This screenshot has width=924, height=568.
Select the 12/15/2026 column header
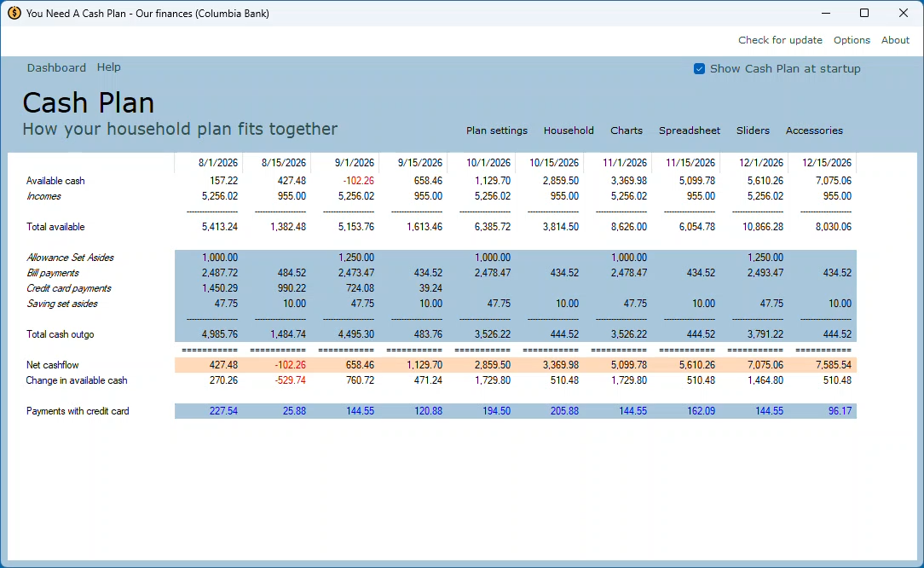pos(827,163)
